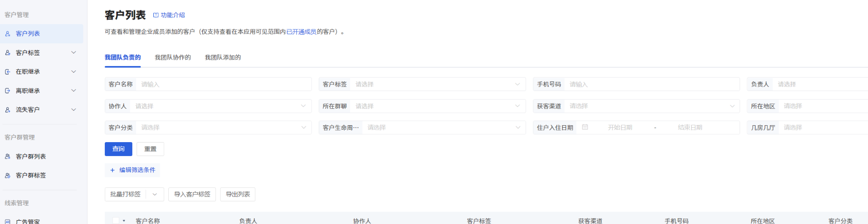Toggle the select-all checkbox in table header
The image size is (868, 224).
[116, 221]
